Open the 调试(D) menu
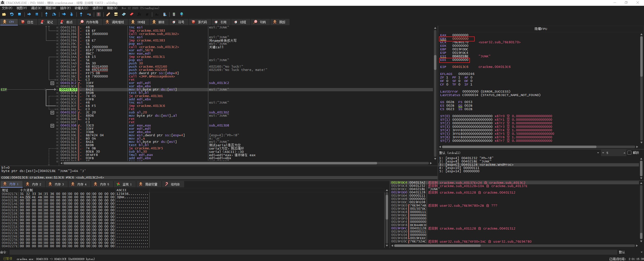 [x=36, y=8]
